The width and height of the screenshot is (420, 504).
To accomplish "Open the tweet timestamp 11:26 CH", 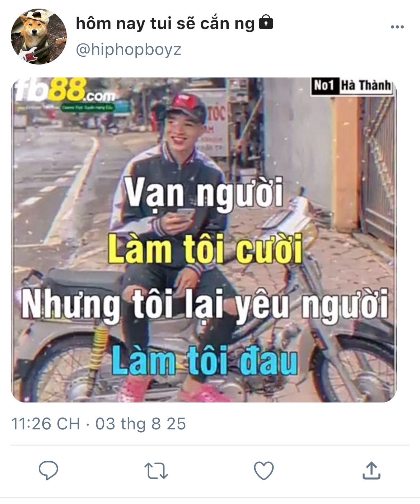I will 46,424.
